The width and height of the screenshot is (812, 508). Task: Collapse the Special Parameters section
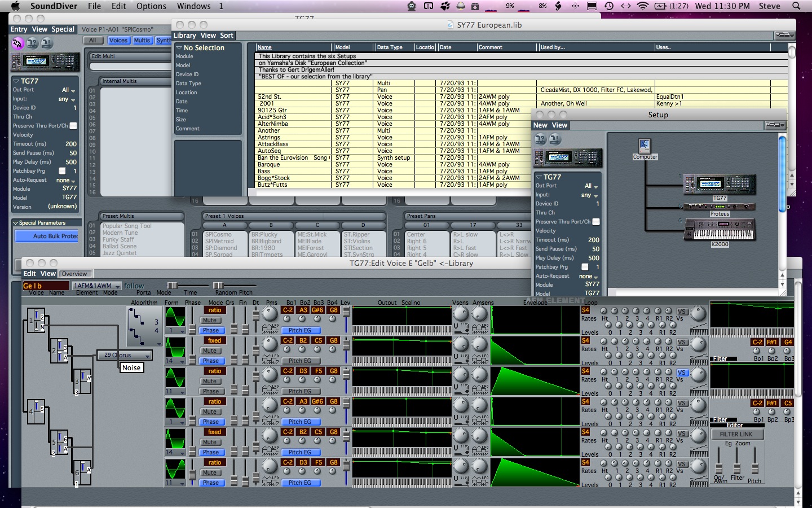tap(15, 223)
